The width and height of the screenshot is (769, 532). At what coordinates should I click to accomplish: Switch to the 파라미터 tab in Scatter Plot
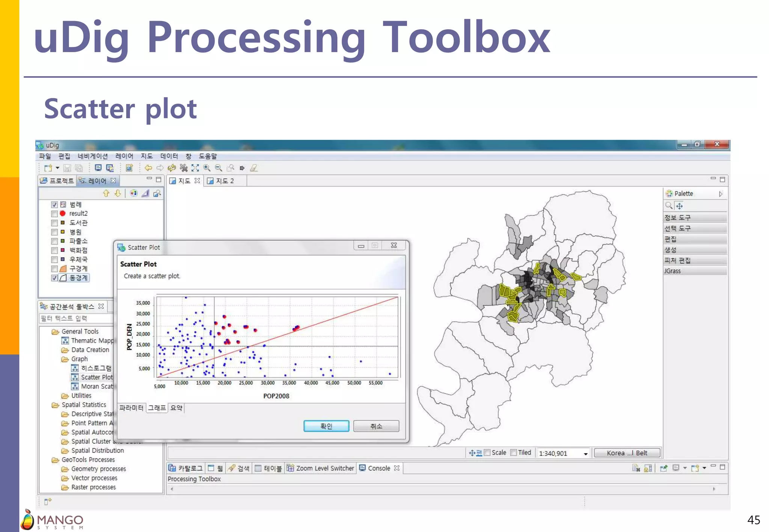pos(131,408)
